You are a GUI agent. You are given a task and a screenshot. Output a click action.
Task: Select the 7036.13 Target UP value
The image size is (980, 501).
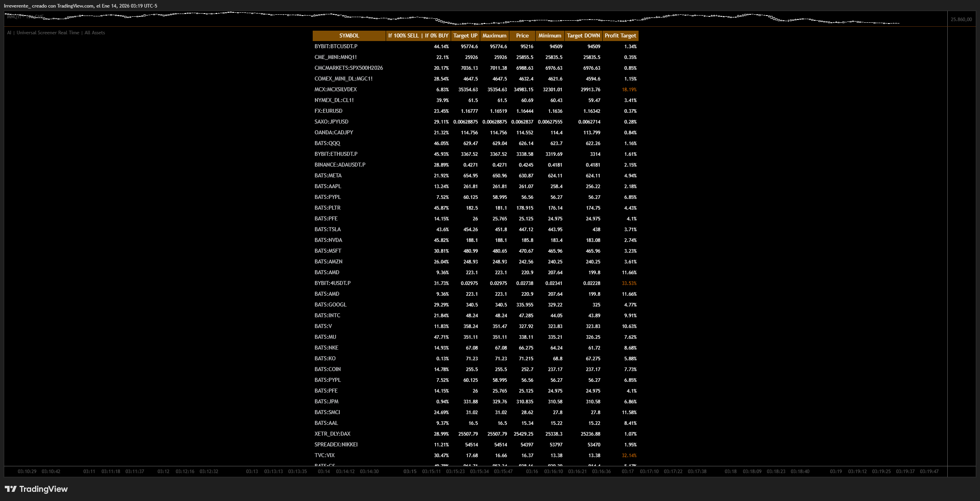(x=469, y=68)
